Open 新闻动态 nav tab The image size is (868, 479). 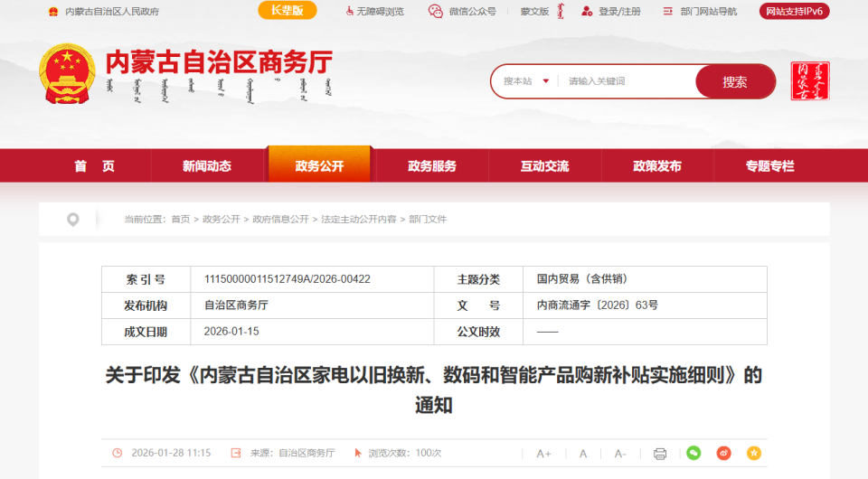pos(207,166)
